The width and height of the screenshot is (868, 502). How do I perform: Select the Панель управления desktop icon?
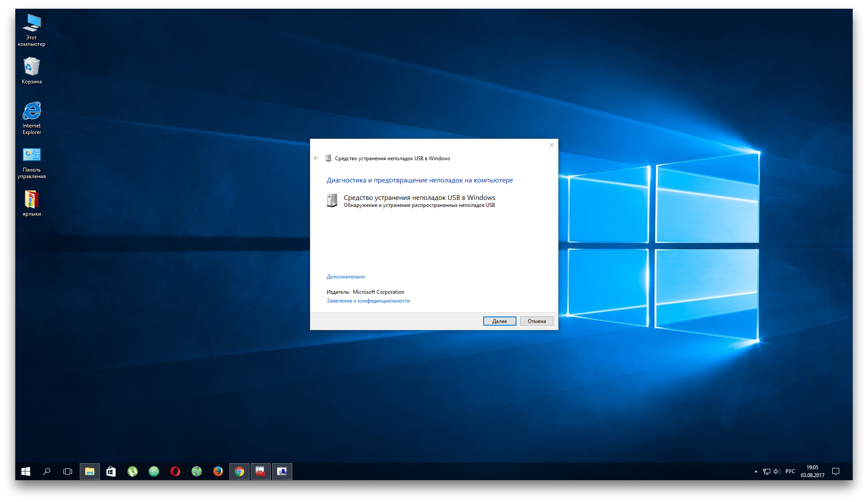tap(32, 163)
